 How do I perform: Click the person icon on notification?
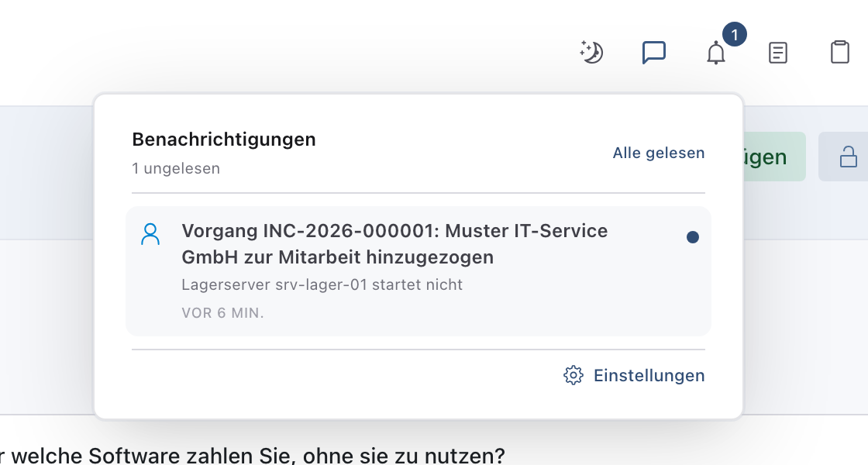point(150,234)
